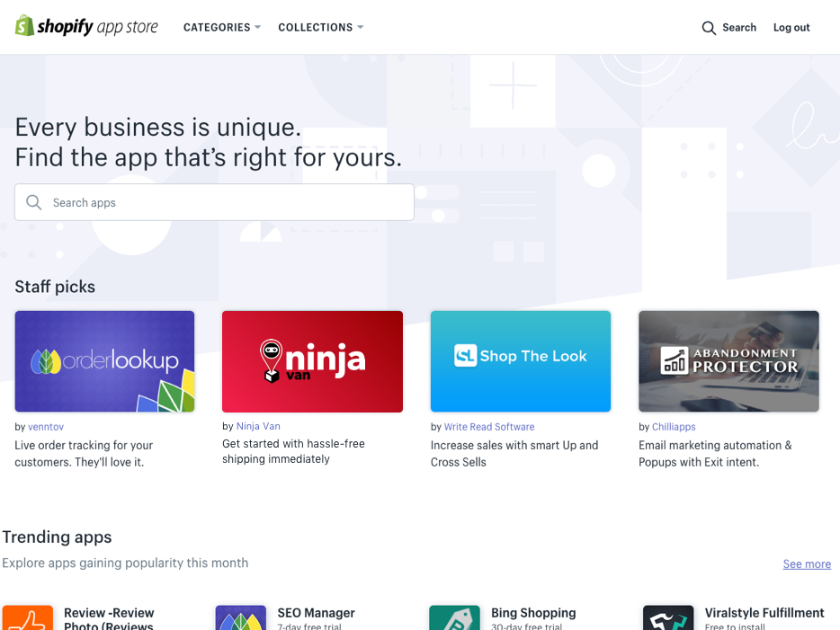The width and height of the screenshot is (840, 630).
Task: Open the SEO Manager app title
Action: 316,613
